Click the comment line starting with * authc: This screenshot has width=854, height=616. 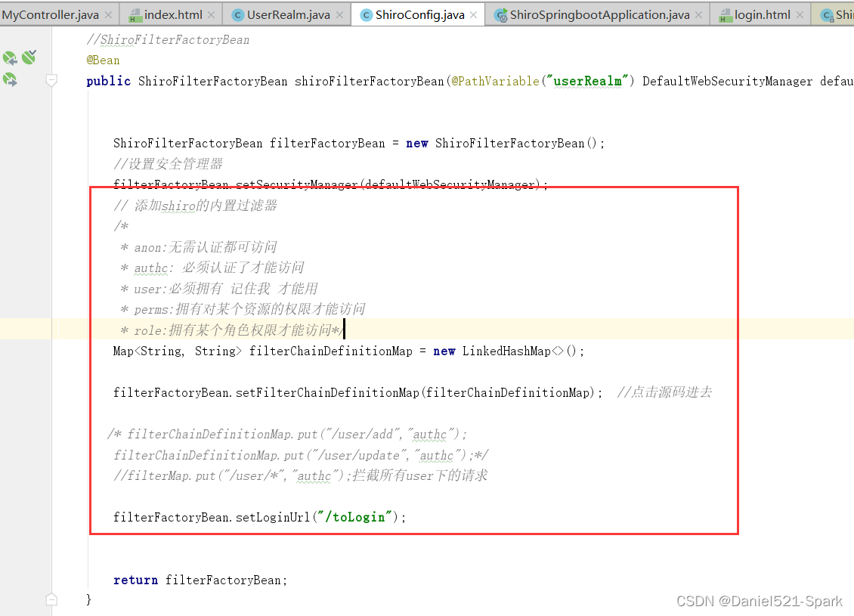click(x=212, y=268)
